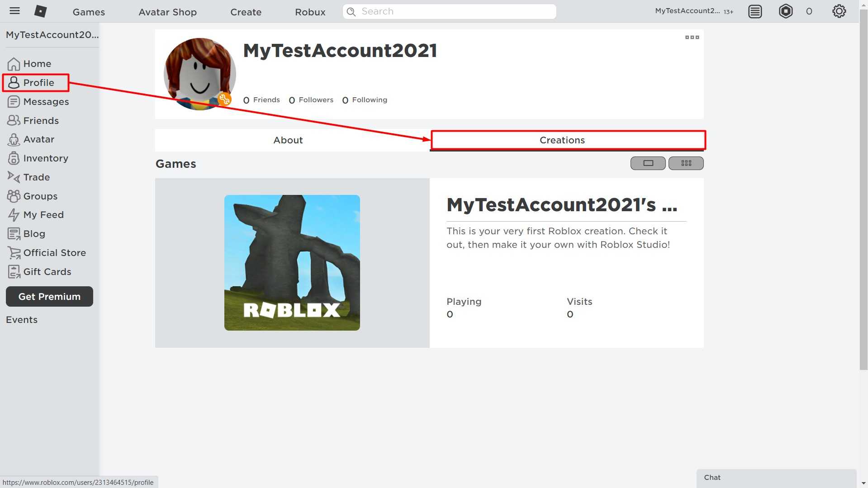Click the Profile person icon
The width and height of the screenshot is (868, 488).
[14, 83]
